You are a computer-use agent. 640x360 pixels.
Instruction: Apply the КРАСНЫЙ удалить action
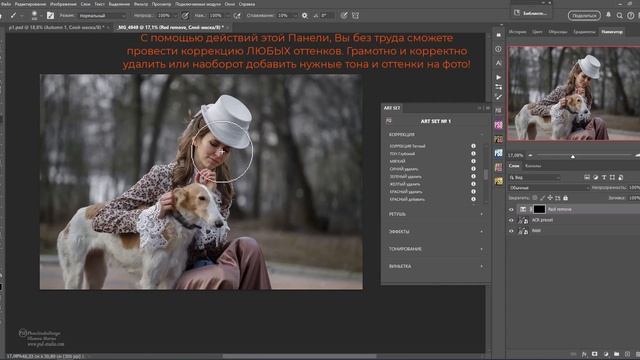pyautogui.click(x=406, y=192)
